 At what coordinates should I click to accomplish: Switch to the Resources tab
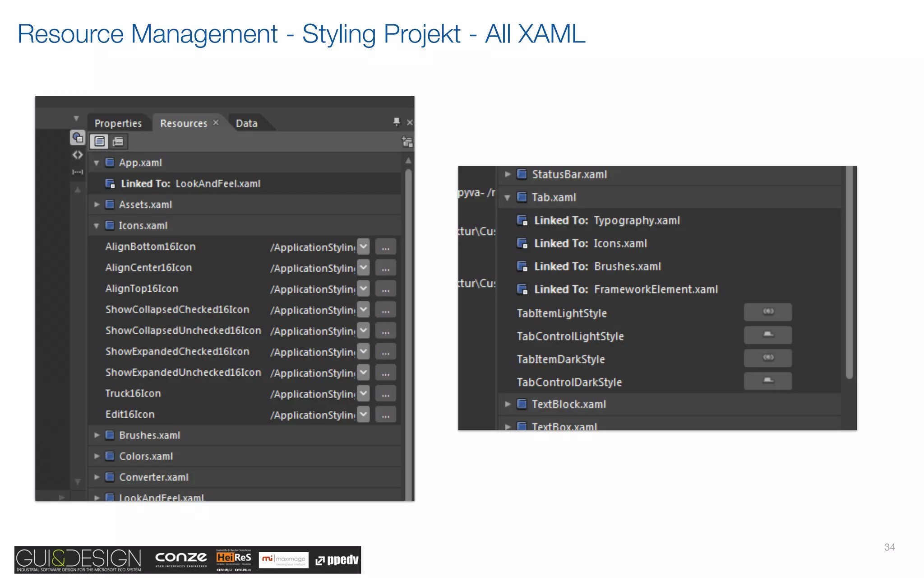point(184,123)
